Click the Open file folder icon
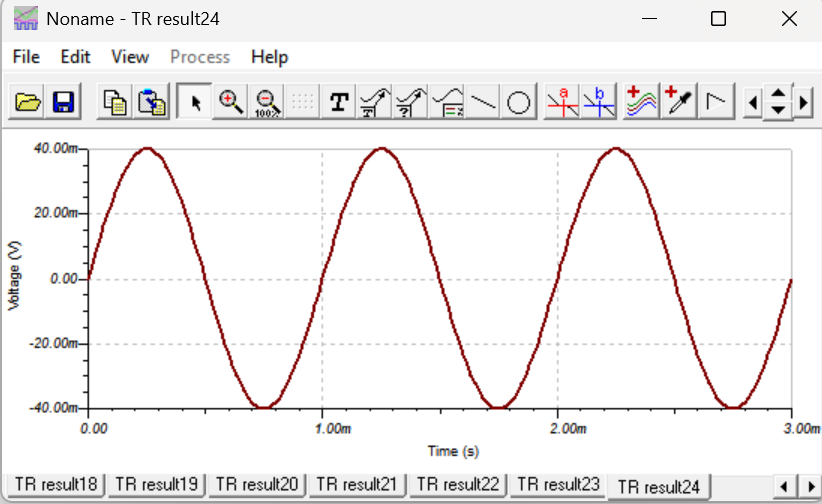Viewport: 822px width, 504px height. pos(28,101)
